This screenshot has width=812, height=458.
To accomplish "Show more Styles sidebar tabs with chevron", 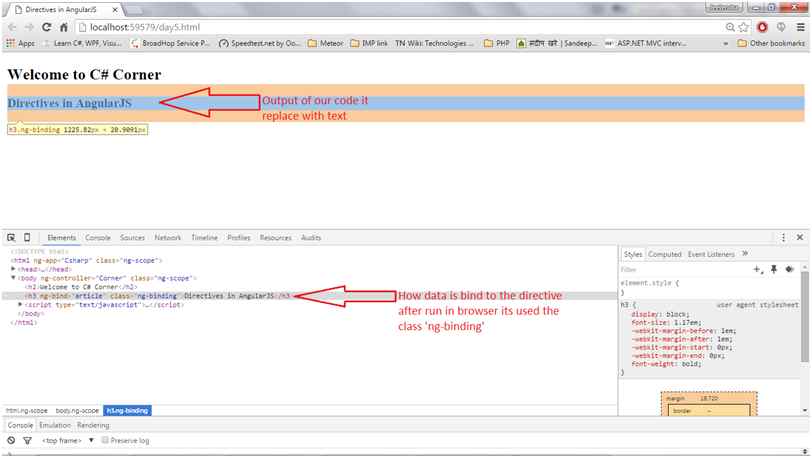I will 745,254.
